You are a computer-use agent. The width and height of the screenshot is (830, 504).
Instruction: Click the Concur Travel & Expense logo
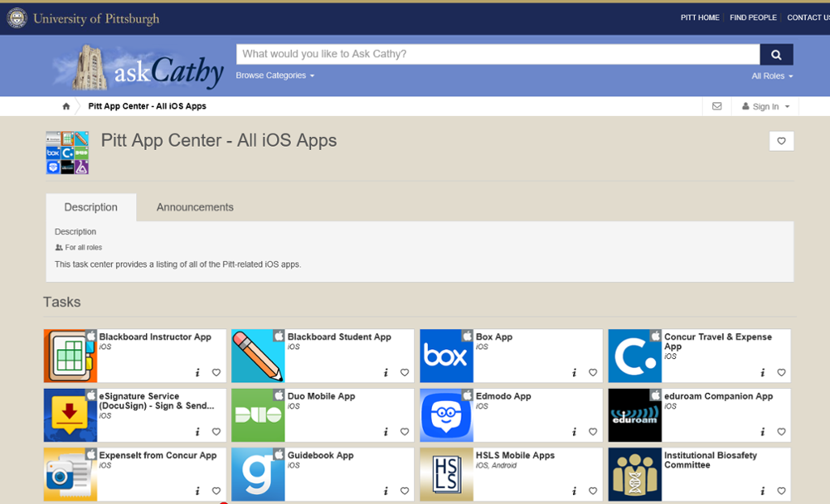[635, 355]
